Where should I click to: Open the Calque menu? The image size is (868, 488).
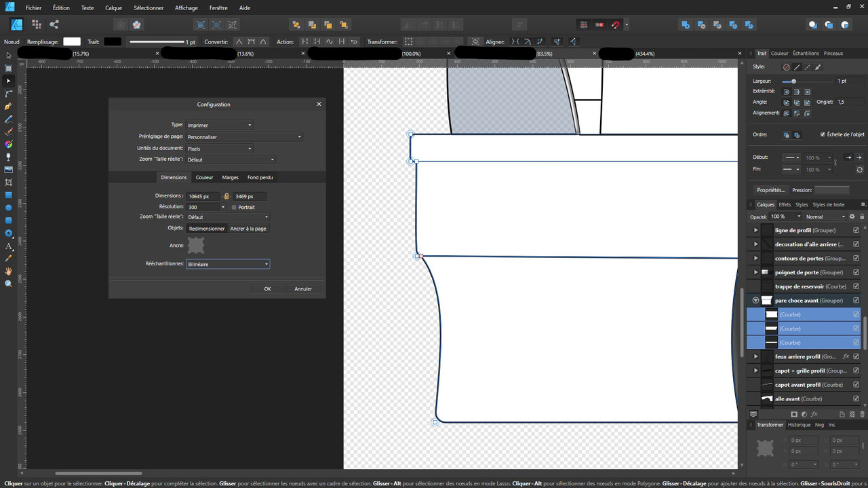113,8
